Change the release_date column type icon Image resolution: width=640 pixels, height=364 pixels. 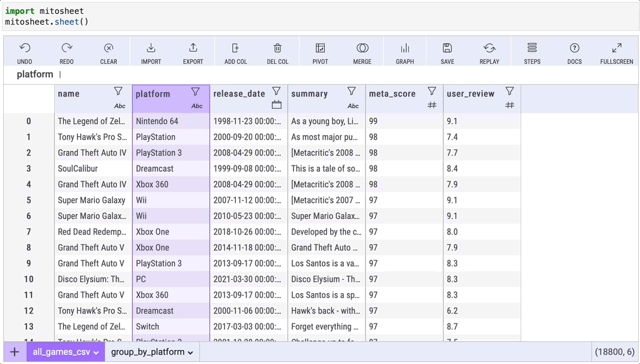click(276, 105)
